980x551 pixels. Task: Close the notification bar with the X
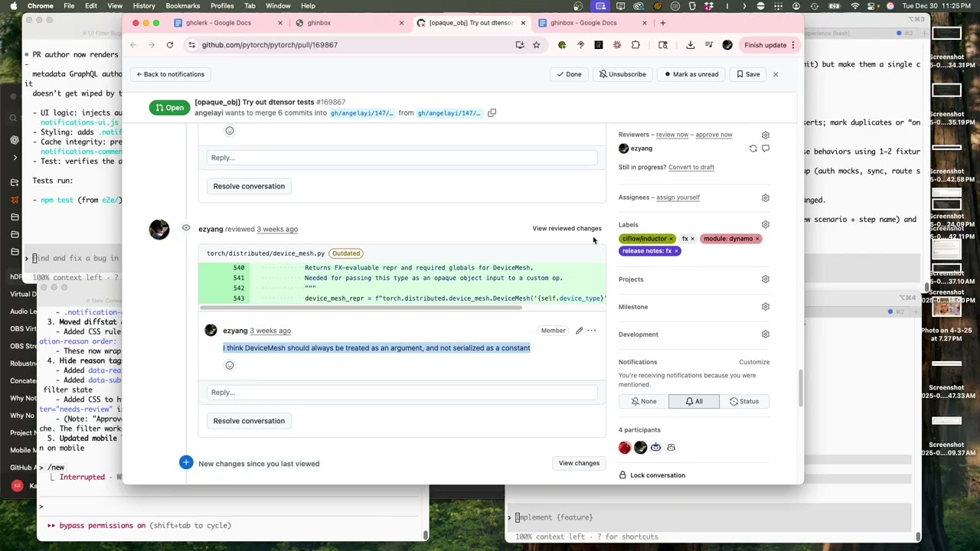click(775, 74)
